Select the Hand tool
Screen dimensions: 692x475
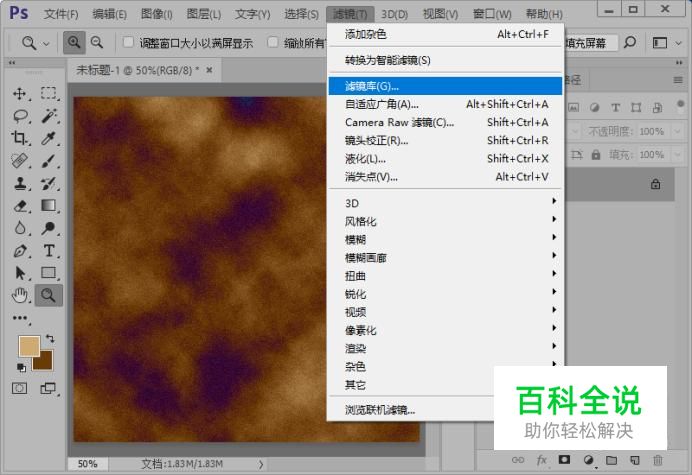tap(19, 295)
